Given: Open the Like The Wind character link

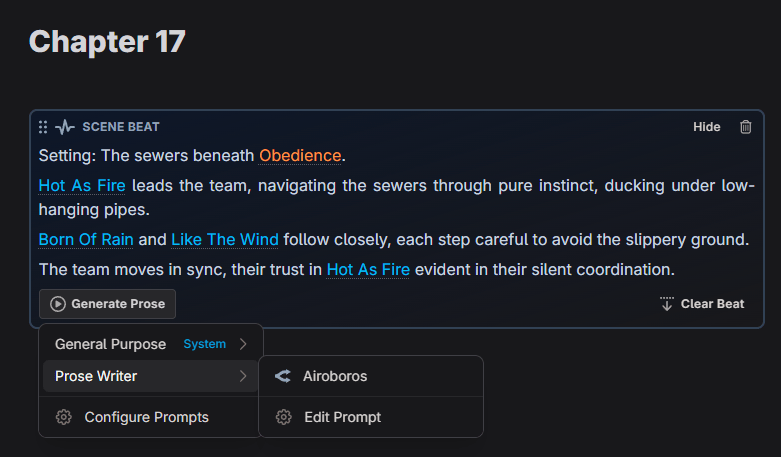Looking at the screenshot, I should point(225,240).
